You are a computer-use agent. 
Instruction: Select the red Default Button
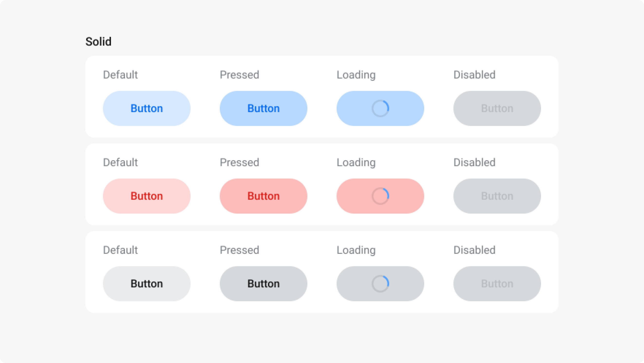[x=147, y=196]
